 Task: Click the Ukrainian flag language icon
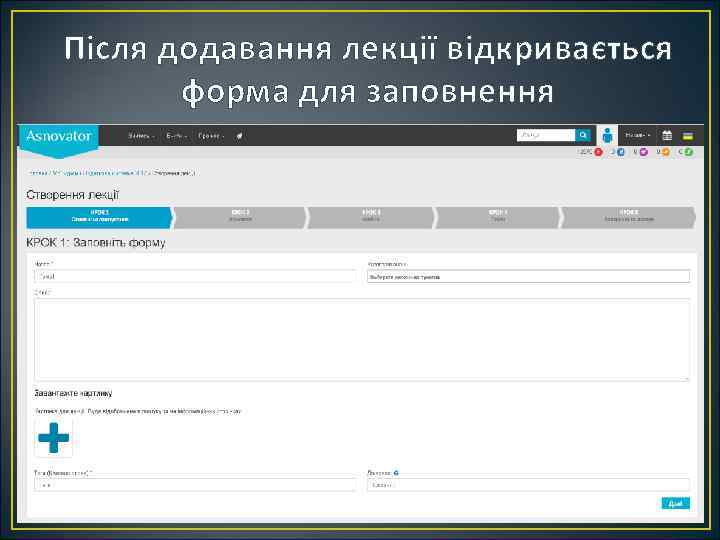(688, 136)
